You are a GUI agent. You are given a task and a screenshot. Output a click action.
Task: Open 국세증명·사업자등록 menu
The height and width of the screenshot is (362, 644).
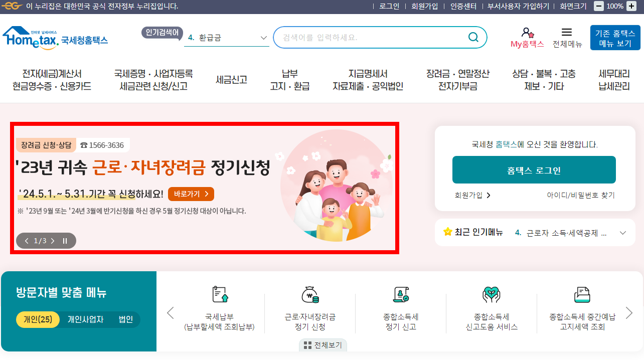point(153,80)
